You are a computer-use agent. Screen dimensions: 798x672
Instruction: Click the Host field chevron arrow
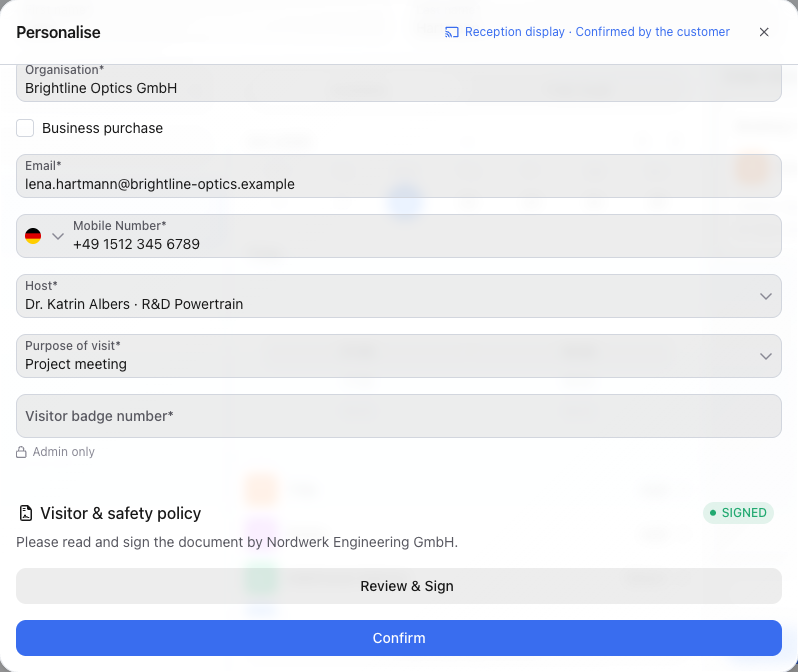765,296
